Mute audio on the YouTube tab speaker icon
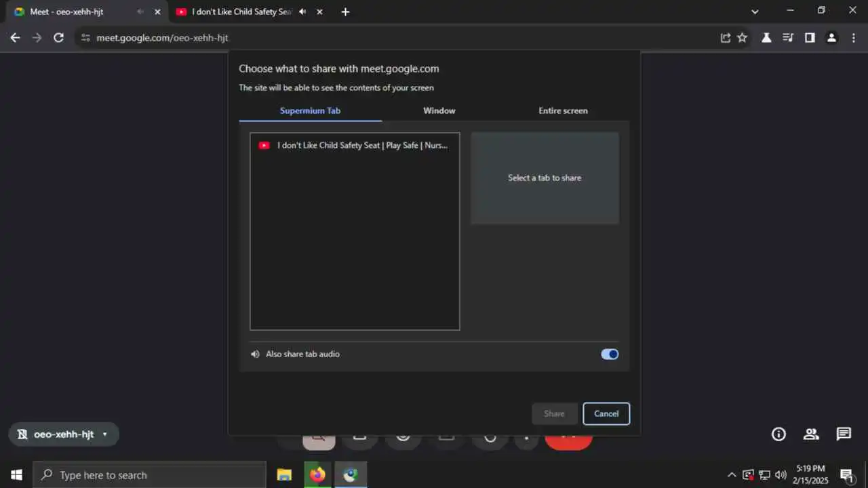Image resolution: width=868 pixels, height=488 pixels. (x=302, y=12)
